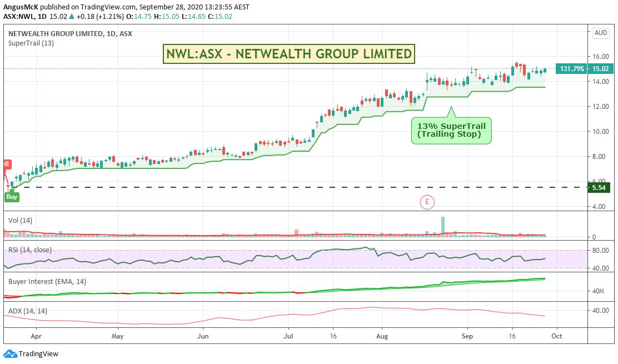The image size is (618, 364).
Task: Click the 10.00 price axis label
Action: click(x=601, y=132)
